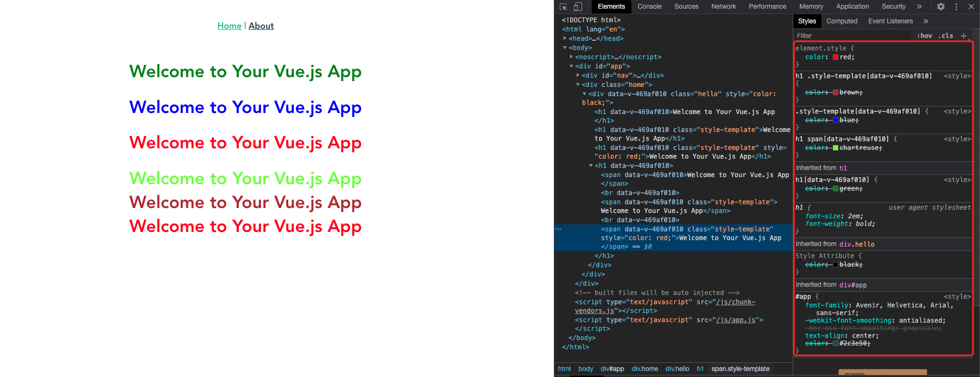Toggle the :hov element state button
The height and width of the screenshot is (377, 980).
(924, 36)
